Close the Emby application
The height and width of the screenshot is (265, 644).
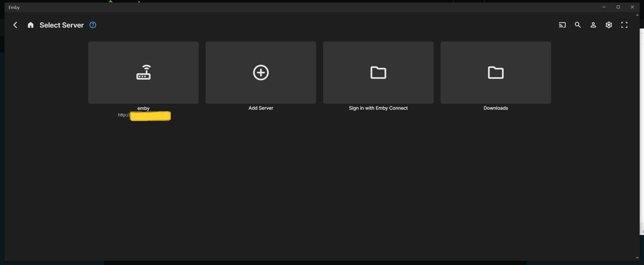(632, 7)
